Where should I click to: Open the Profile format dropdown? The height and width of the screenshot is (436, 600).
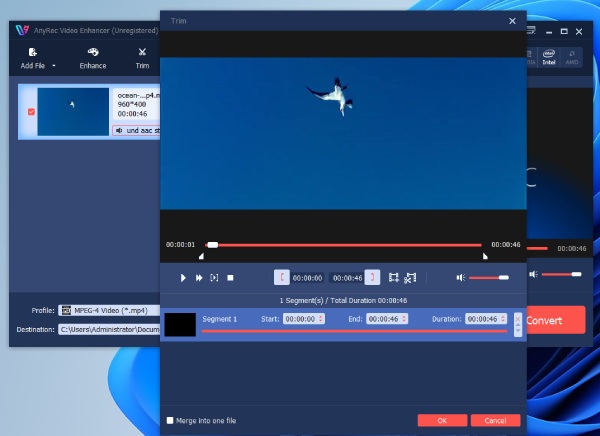(109, 310)
